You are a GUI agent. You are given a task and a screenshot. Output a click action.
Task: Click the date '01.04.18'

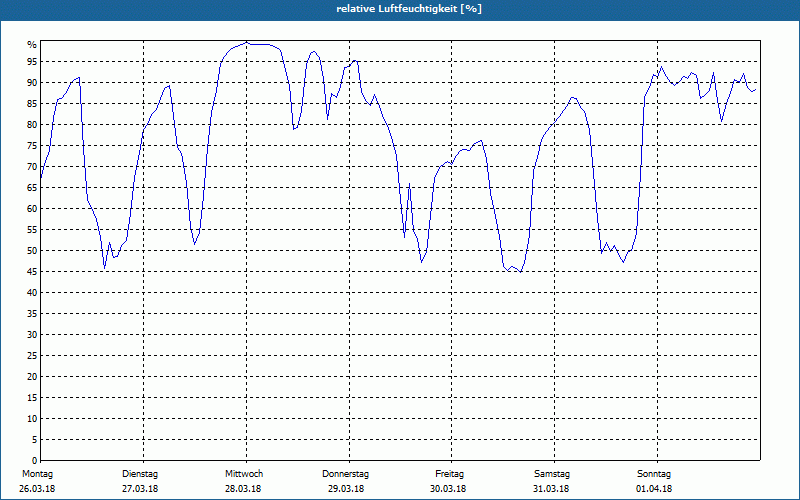pyautogui.click(x=654, y=489)
